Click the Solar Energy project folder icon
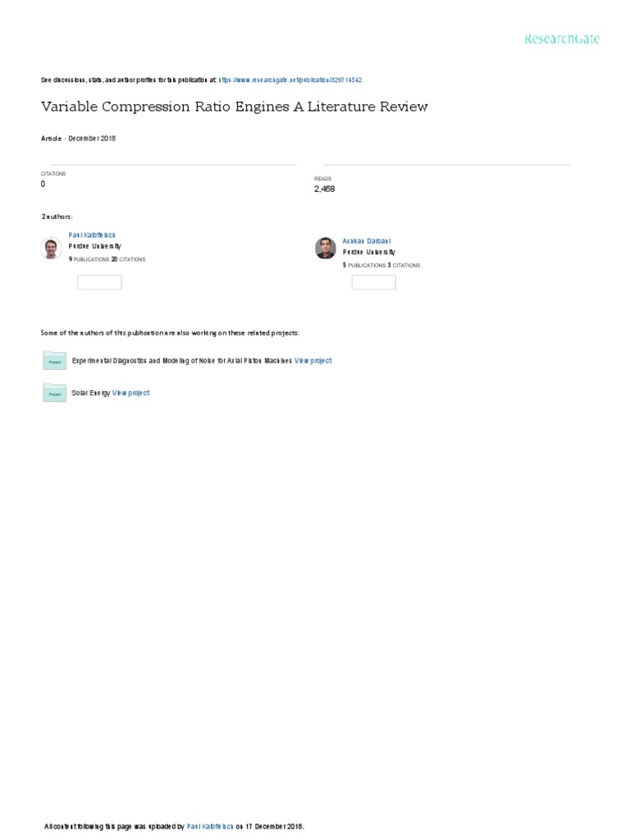The image size is (630, 840). (x=54, y=394)
